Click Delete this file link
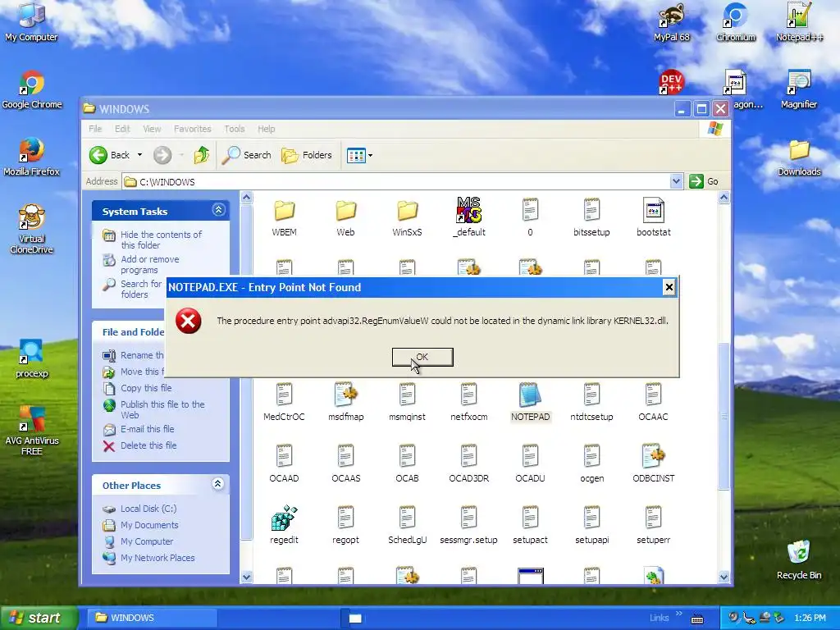Image resolution: width=840 pixels, height=630 pixels. point(148,445)
